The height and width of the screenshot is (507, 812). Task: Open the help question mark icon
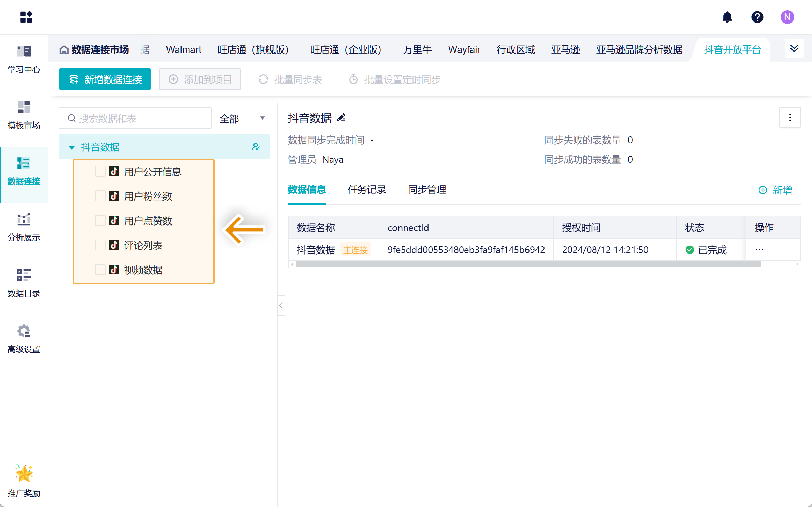(x=757, y=17)
